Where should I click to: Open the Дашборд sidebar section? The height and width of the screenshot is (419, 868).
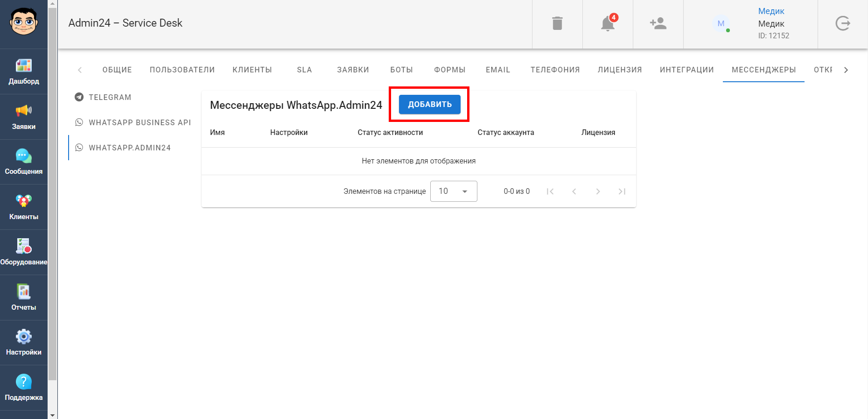click(x=24, y=71)
